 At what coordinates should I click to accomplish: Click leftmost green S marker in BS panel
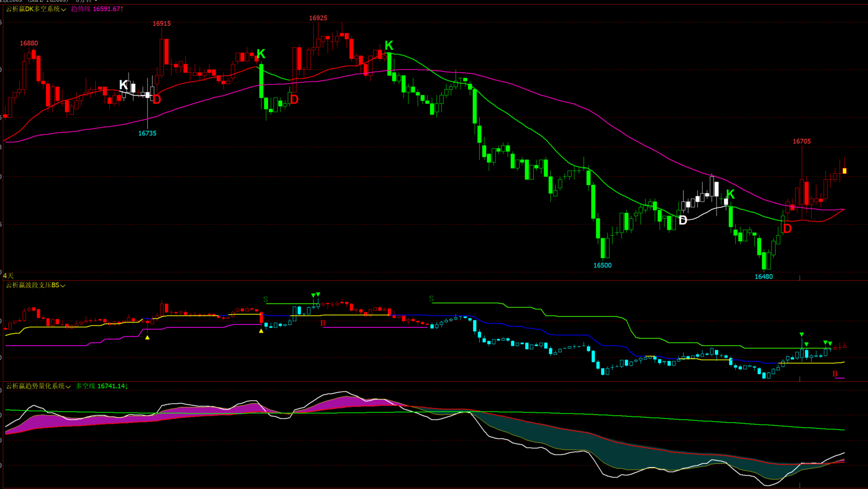265,300
